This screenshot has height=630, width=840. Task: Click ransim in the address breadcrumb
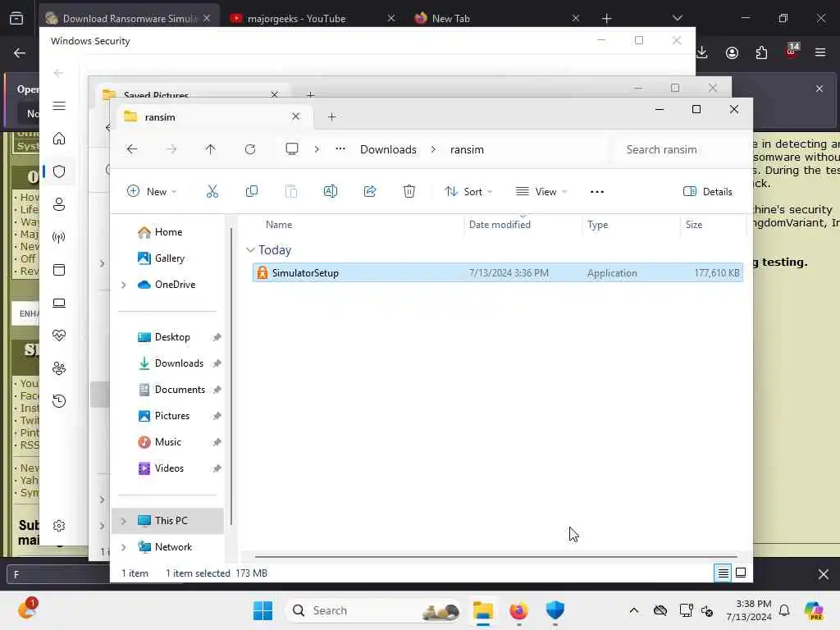[x=467, y=149]
